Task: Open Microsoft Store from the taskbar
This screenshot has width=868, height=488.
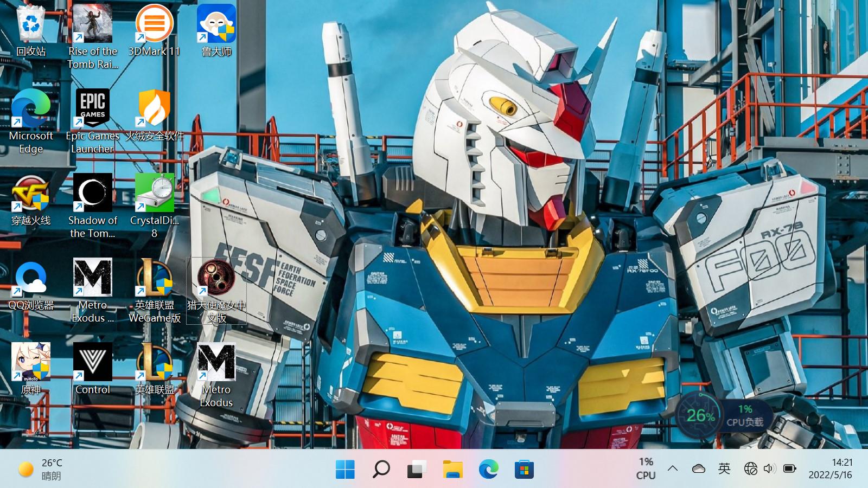Action: [x=524, y=469]
